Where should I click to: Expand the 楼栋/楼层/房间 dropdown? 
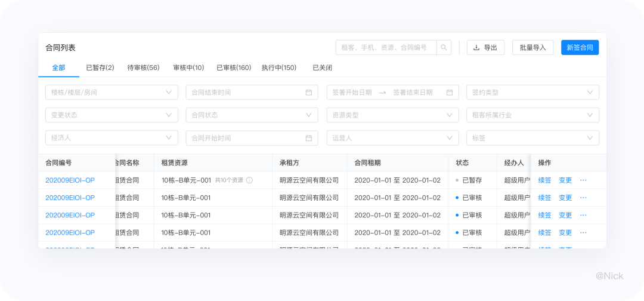[x=112, y=93]
